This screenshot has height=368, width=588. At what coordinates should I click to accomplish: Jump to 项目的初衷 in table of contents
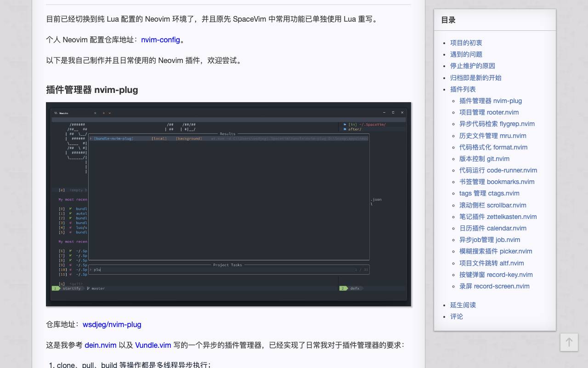tap(466, 43)
